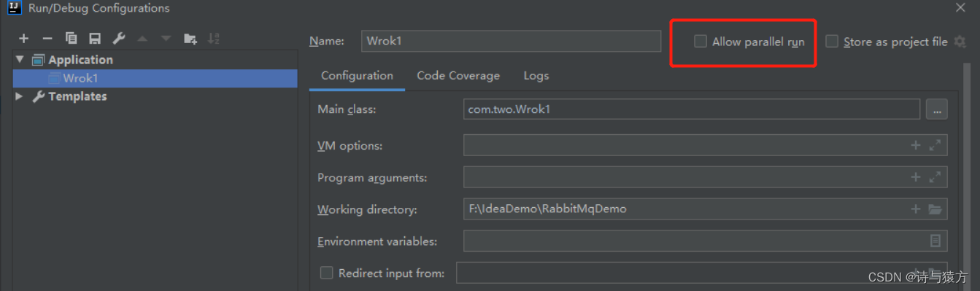Sort configurations alphabetically

tap(214, 39)
